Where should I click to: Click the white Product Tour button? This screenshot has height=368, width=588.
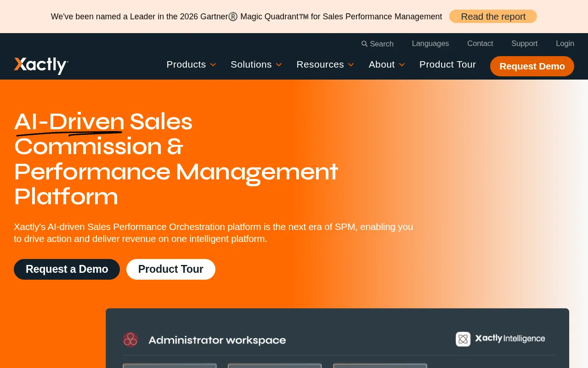[x=171, y=269]
